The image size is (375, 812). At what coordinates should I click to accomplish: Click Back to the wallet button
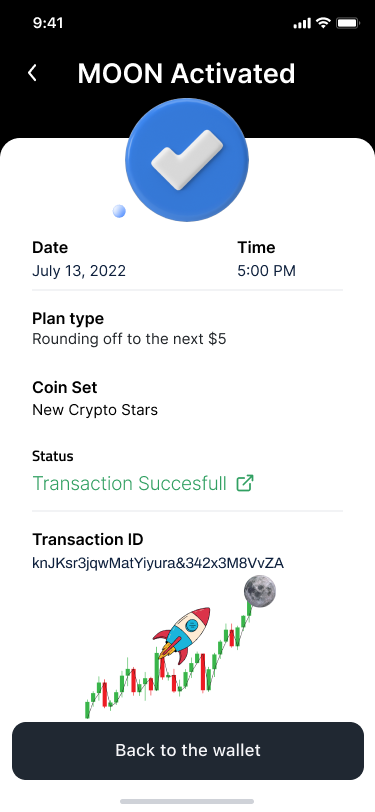click(x=188, y=750)
